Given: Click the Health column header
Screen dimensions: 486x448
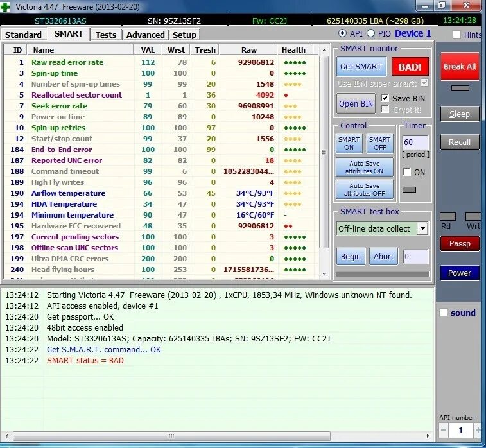Looking at the screenshot, I should (x=295, y=50).
